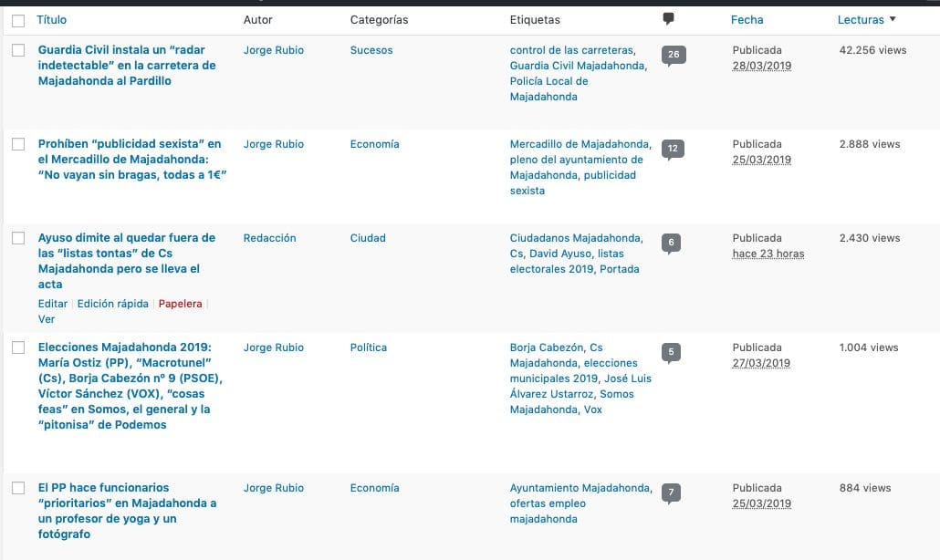Click Editar under the Ayuso dimite post
The height and width of the screenshot is (560, 940).
tap(53, 304)
